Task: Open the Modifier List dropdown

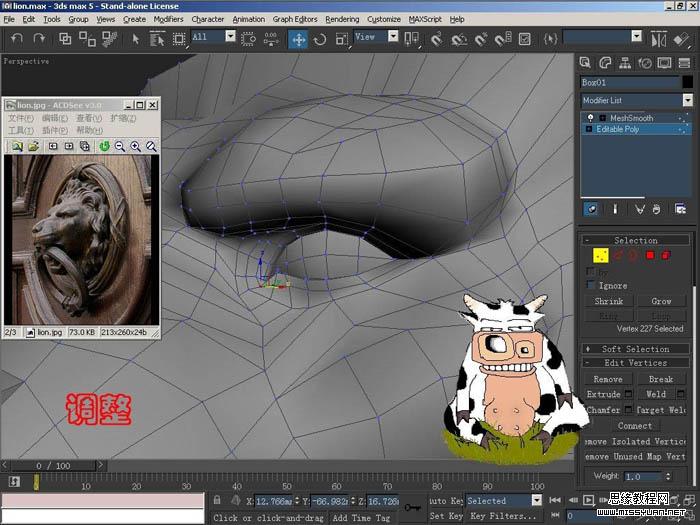Action: pos(688,100)
